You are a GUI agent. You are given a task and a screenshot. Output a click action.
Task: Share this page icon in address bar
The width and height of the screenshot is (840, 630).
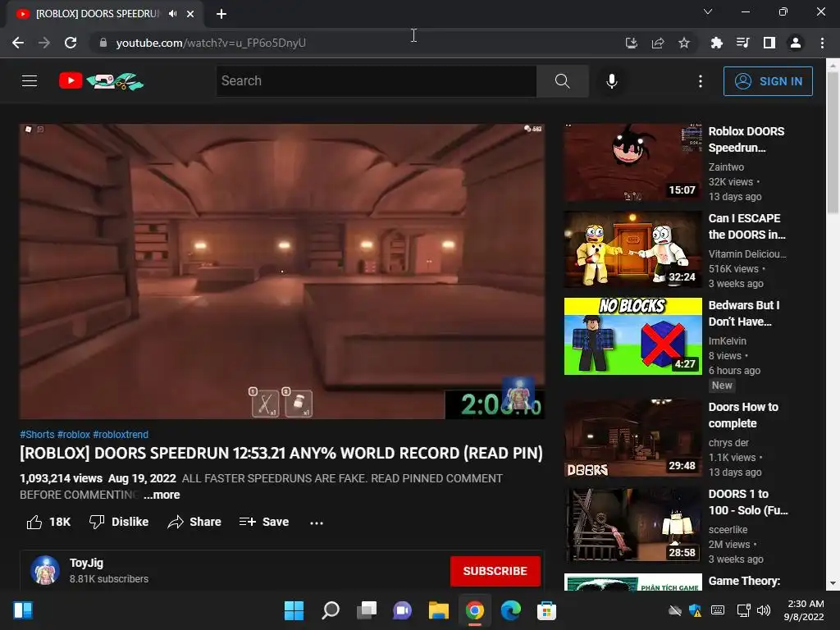[x=657, y=43]
